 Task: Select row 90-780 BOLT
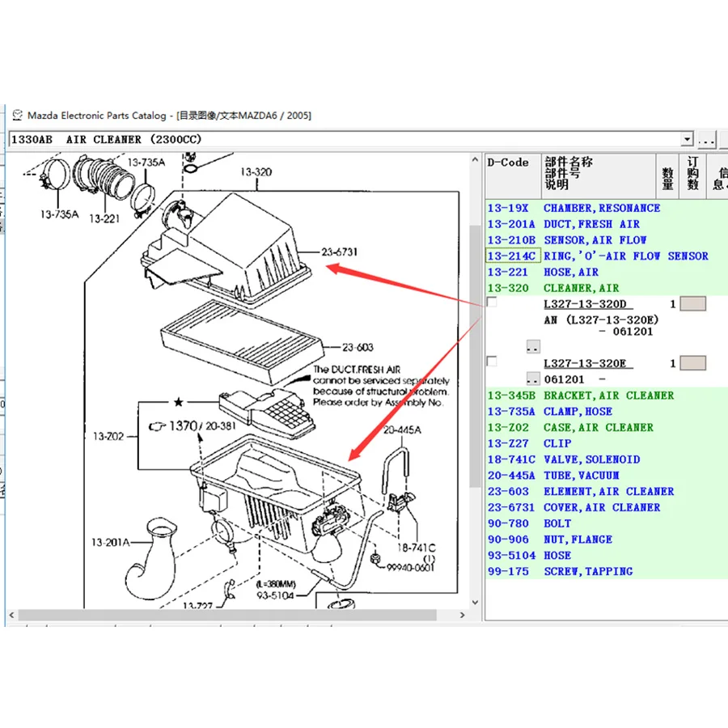coord(607,523)
